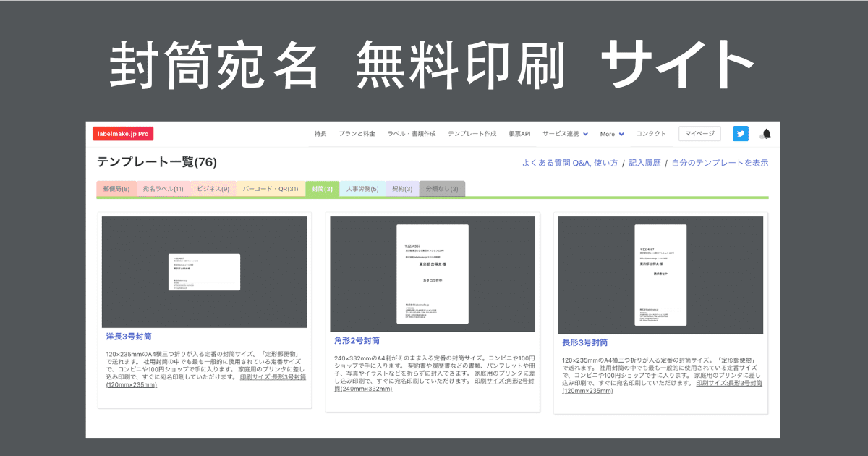Go to ラベル・書類作成
The height and width of the screenshot is (456, 868).
412,134
